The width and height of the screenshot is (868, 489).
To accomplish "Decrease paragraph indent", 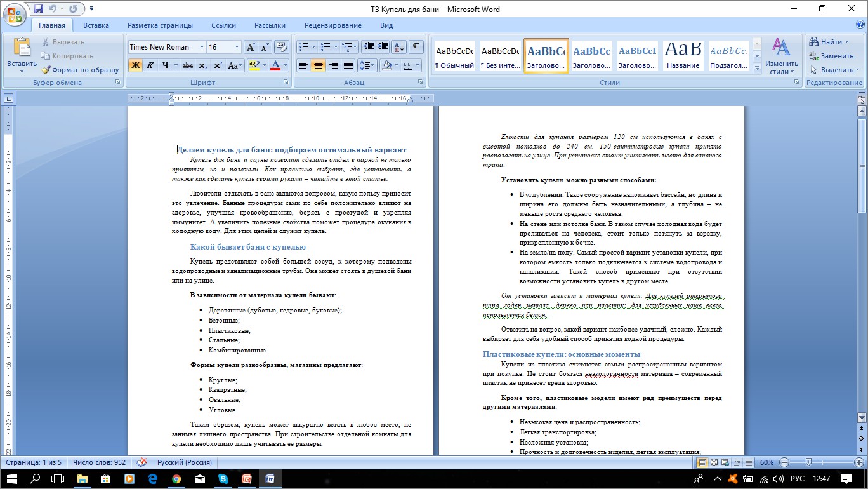I will 368,47.
